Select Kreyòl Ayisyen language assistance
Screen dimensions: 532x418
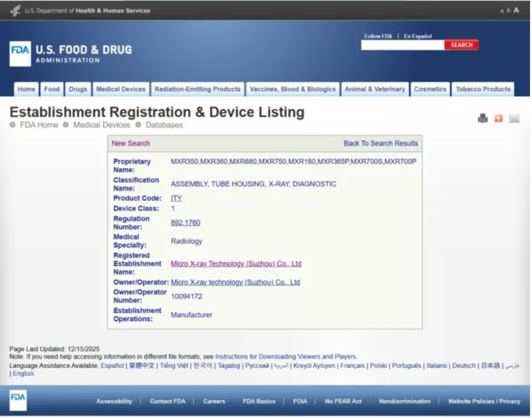[x=314, y=365]
